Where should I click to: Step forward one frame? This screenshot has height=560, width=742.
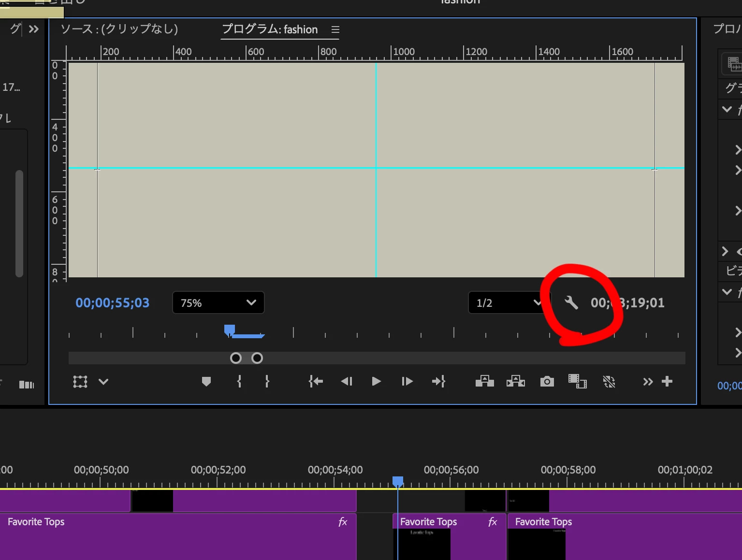pos(407,382)
